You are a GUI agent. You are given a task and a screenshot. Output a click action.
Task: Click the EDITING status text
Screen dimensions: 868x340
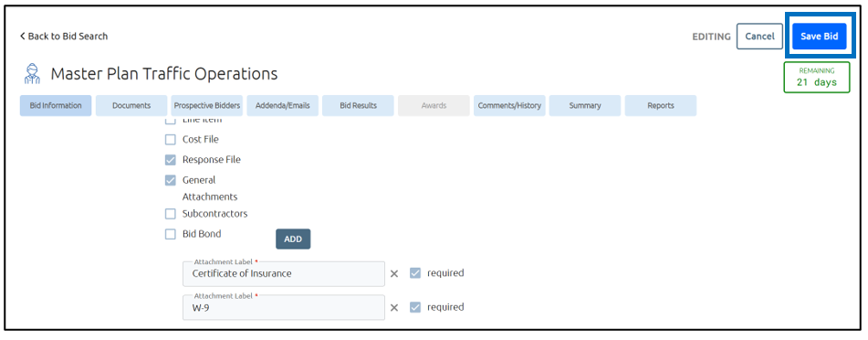pyautogui.click(x=711, y=37)
